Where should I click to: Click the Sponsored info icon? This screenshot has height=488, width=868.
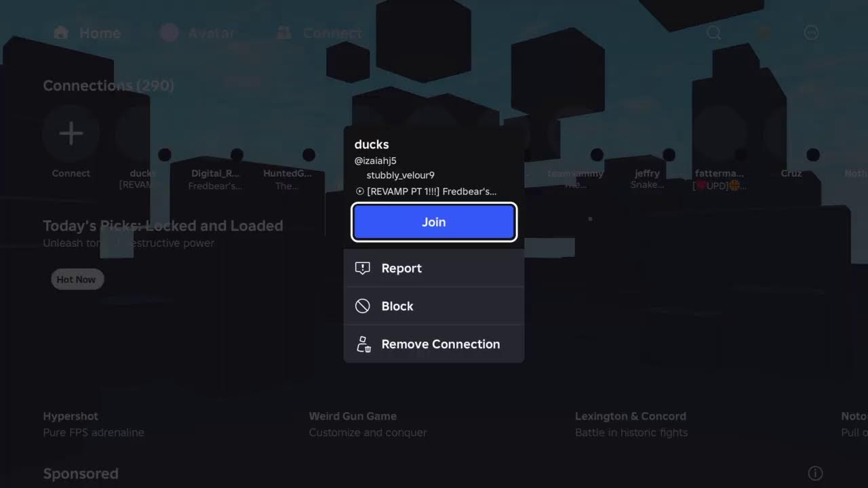tap(816, 473)
